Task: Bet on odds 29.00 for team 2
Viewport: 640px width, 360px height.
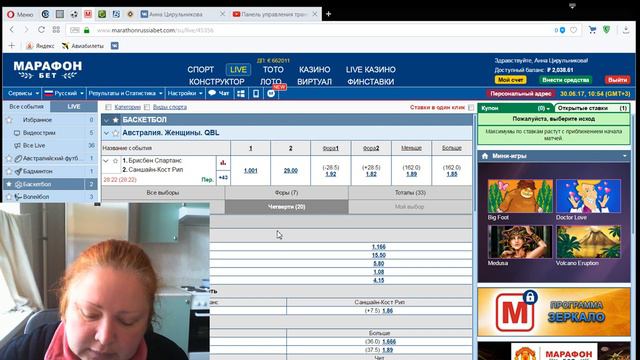Action: click(291, 171)
